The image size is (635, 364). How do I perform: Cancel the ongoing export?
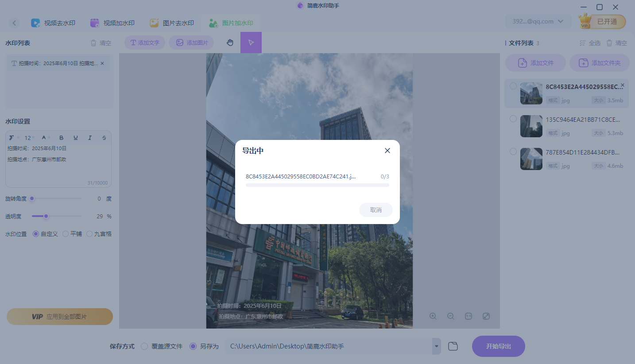[x=376, y=210]
